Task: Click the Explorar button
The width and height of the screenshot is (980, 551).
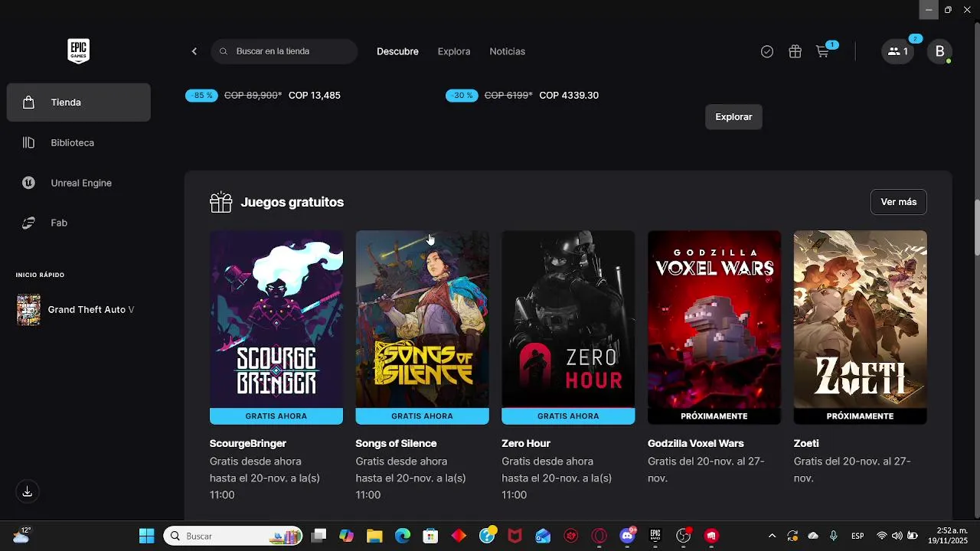Action: [x=733, y=117]
